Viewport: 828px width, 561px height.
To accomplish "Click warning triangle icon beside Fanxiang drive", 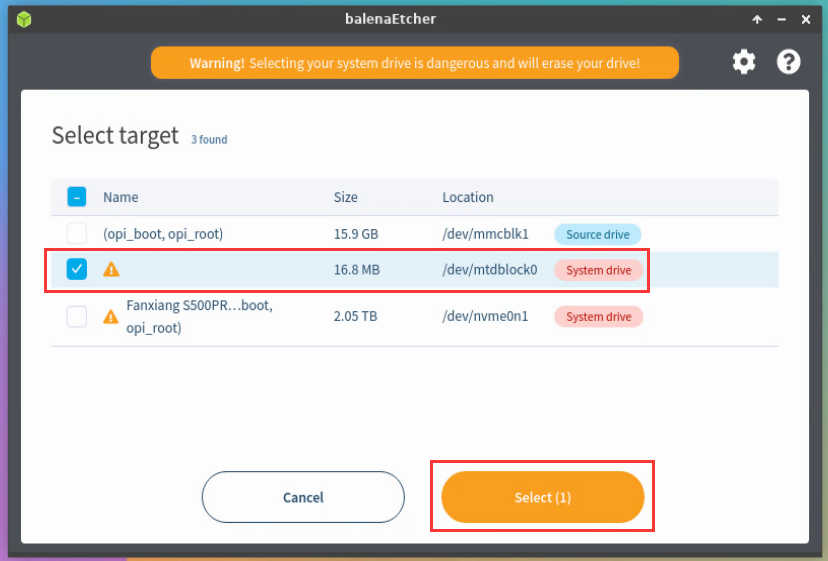I will coord(111,317).
